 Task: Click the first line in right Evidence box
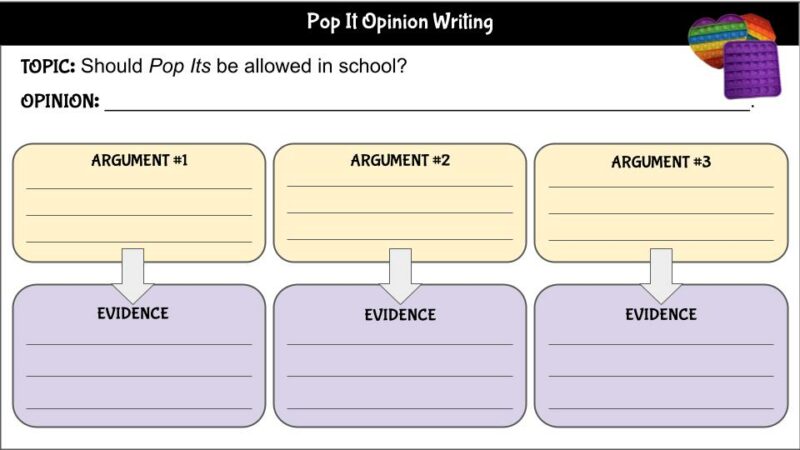tap(661, 342)
